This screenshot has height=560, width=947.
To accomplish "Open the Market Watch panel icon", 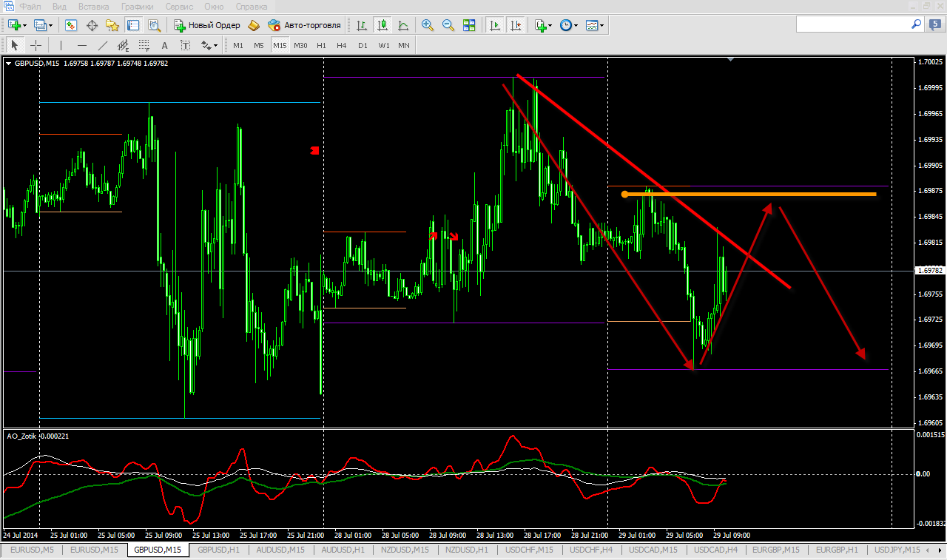I will 71,25.
